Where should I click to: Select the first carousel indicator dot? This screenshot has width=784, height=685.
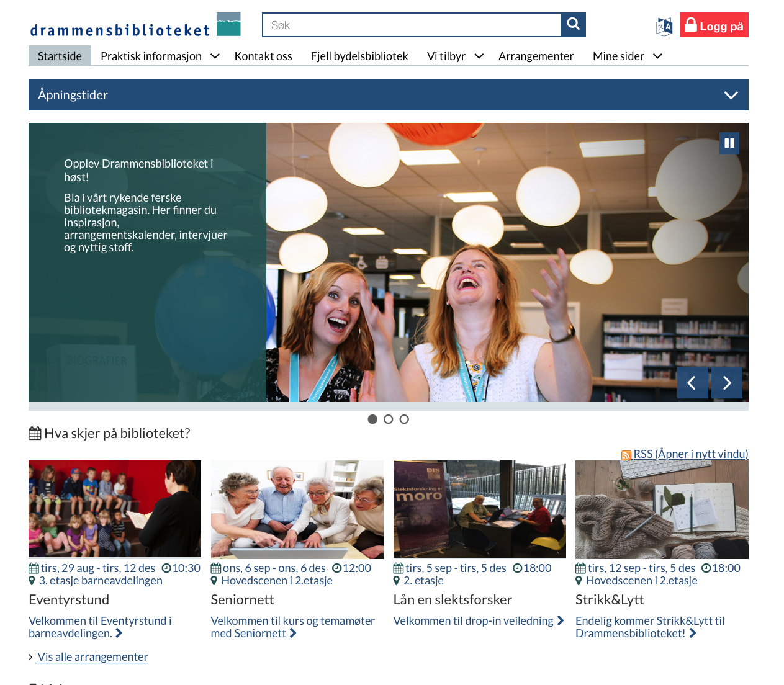click(x=372, y=419)
